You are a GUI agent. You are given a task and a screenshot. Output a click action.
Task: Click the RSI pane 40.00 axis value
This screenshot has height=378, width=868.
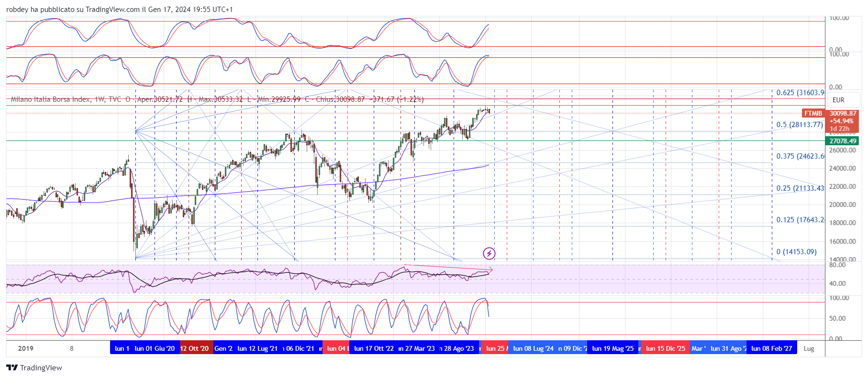tap(837, 283)
